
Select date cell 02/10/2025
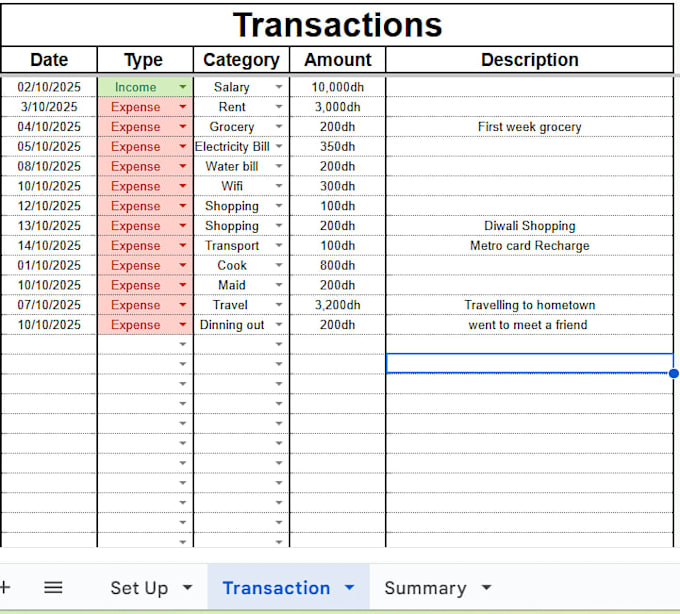coord(49,87)
